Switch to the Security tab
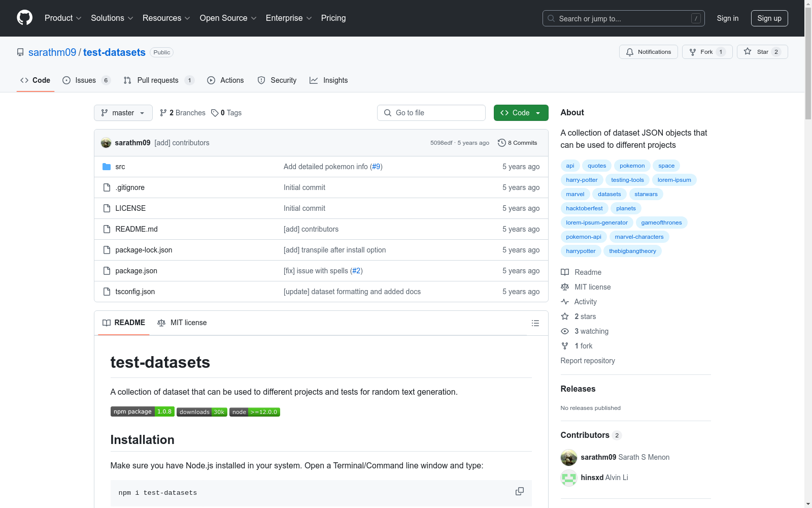812x508 pixels. (x=277, y=80)
